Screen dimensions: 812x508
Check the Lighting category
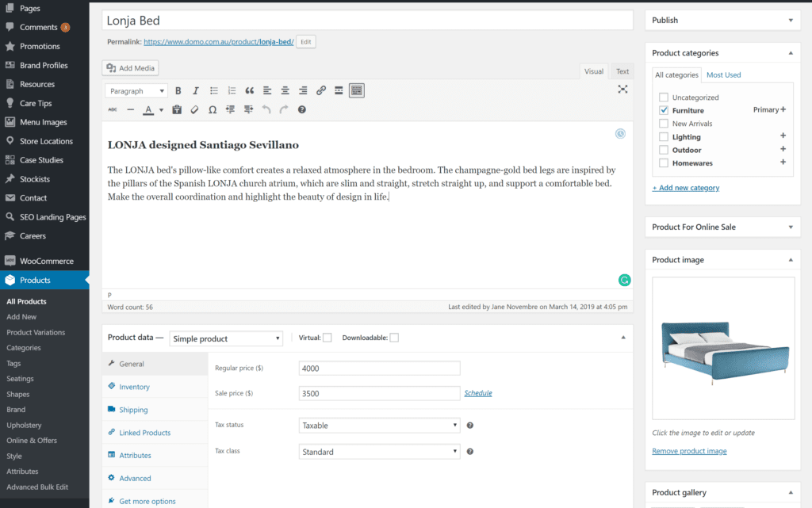(x=664, y=136)
